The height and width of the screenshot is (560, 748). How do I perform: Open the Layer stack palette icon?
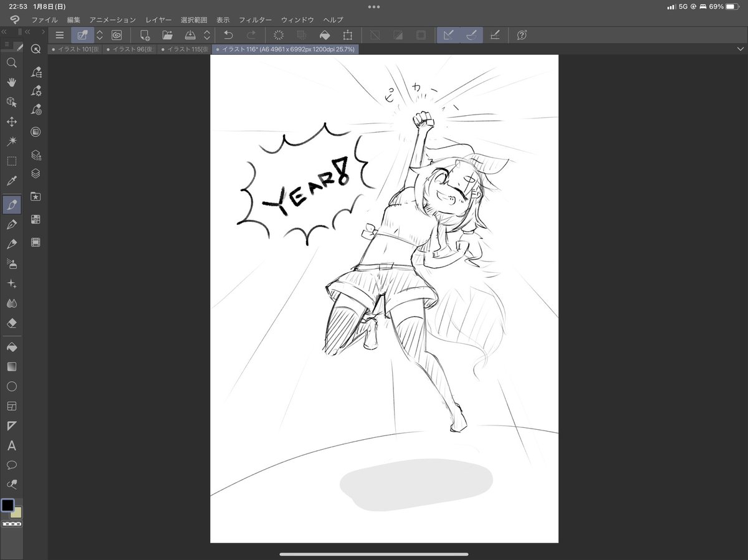point(36,174)
